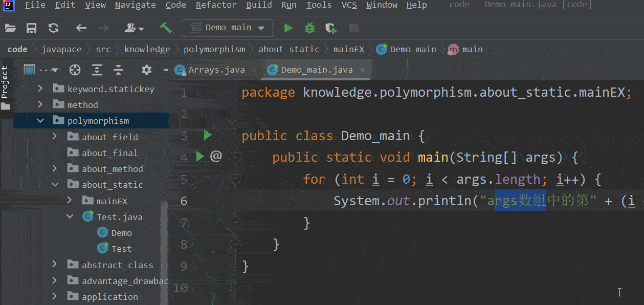Open the user/VCS people dropdown icon
Viewport: 644px width, 305px height.
(x=134, y=28)
